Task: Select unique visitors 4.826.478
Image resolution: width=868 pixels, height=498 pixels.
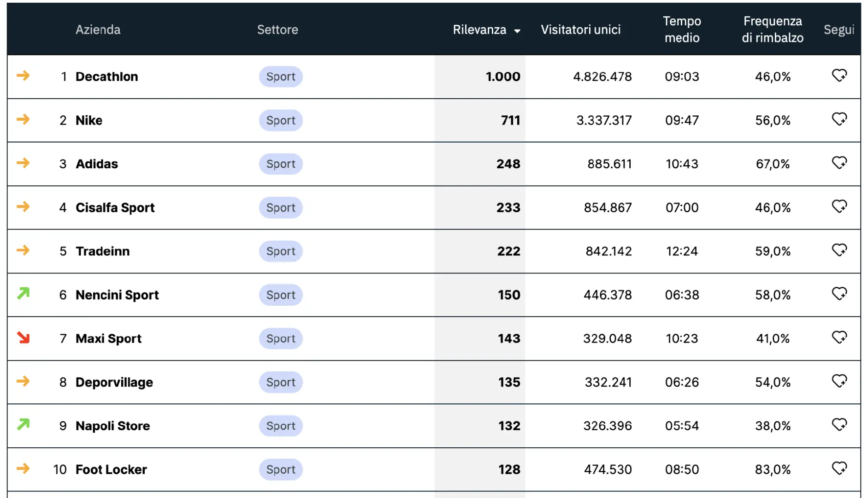Action: pyautogui.click(x=602, y=77)
